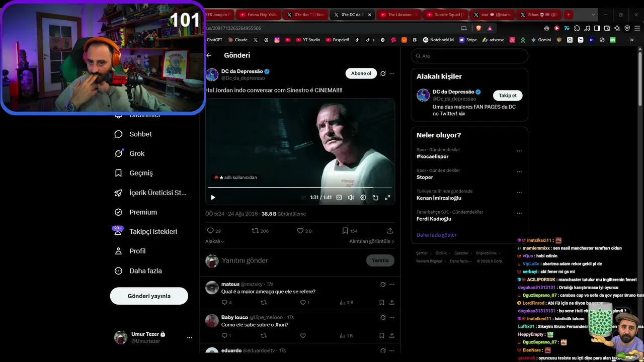The height and width of the screenshot is (362, 644).
Task: Like the main post with 2 B likes
Action: (304, 231)
